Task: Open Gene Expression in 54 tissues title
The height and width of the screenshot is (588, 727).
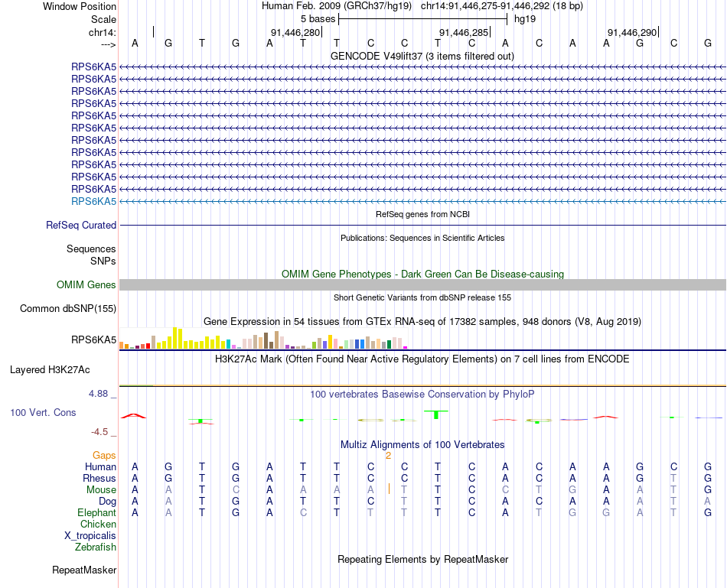Action: pos(422,321)
